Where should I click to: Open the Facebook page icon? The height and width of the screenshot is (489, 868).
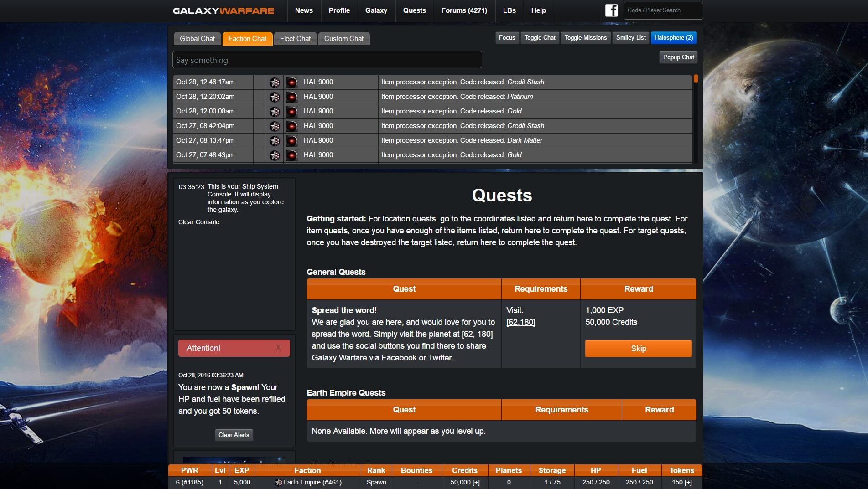pos(611,10)
